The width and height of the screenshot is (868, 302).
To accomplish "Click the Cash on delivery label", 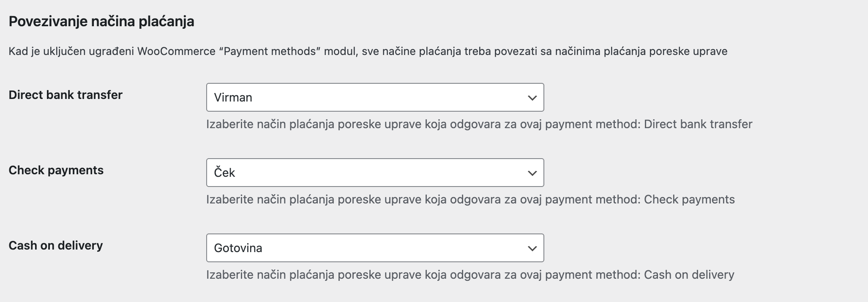I will tap(56, 245).
